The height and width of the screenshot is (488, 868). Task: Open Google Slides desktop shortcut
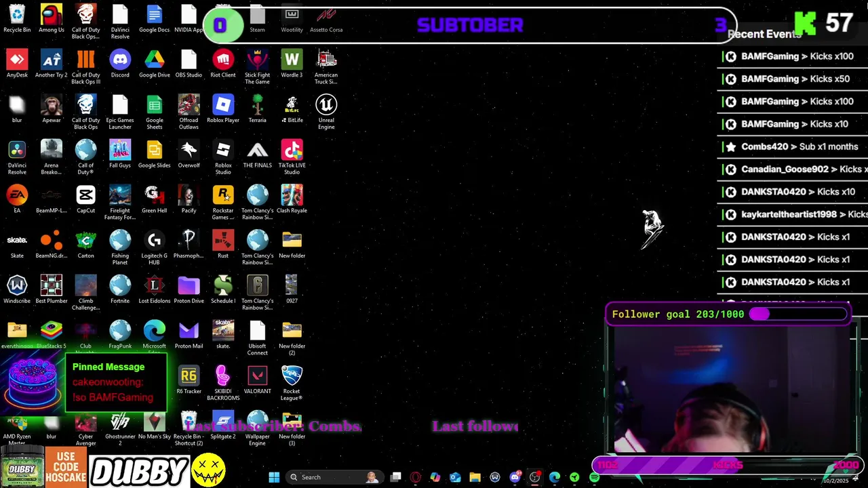pyautogui.click(x=154, y=155)
